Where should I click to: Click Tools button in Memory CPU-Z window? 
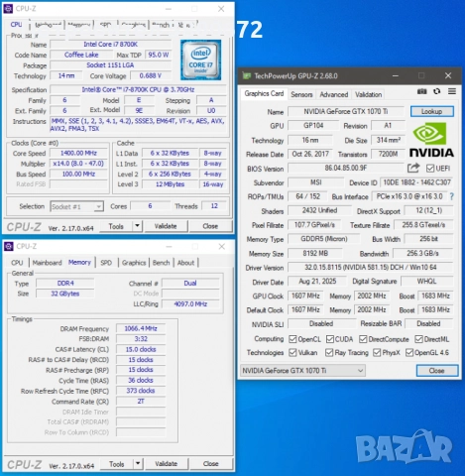click(x=117, y=464)
